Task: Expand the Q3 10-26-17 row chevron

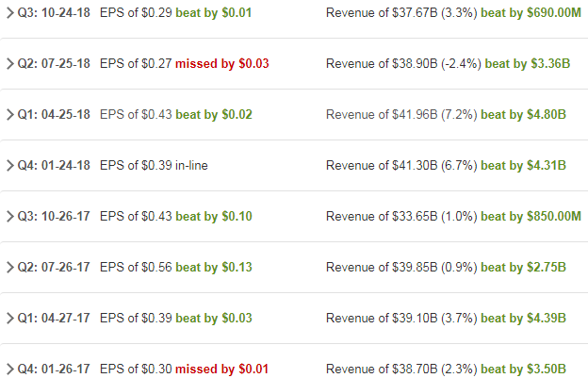Action: click(x=9, y=217)
